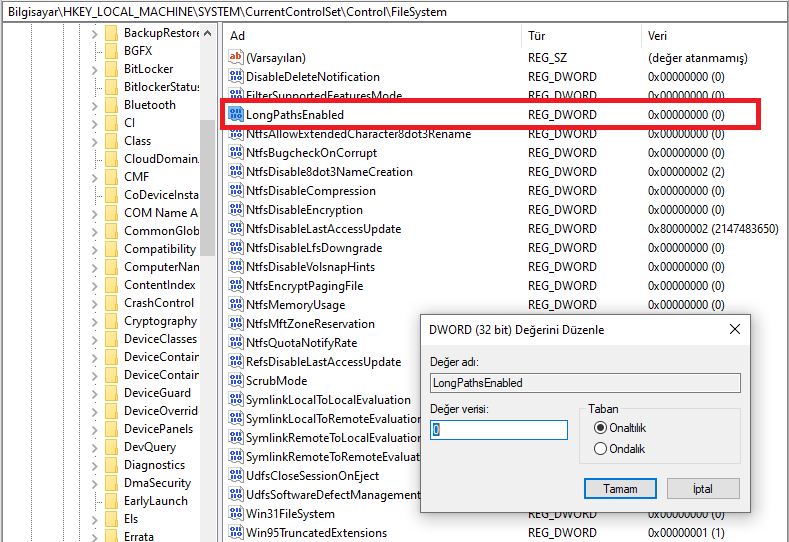The width and height of the screenshot is (789, 542).
Task: Click the Win31FileSystem value icon
Action: point(237,514)
